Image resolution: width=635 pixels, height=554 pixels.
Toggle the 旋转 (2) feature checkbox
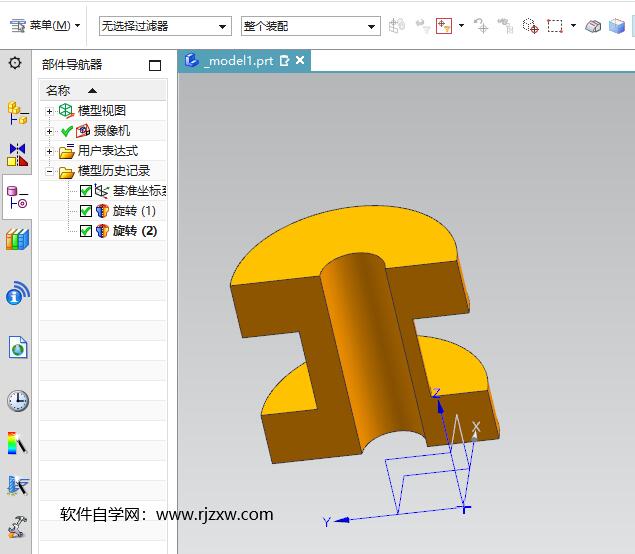point(86,231)
